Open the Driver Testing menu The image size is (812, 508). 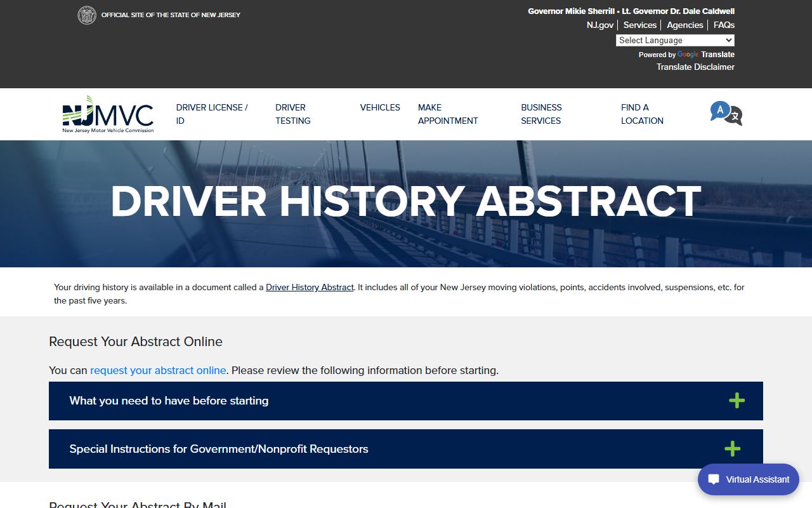pyautogui.click(x=293, y=114)
